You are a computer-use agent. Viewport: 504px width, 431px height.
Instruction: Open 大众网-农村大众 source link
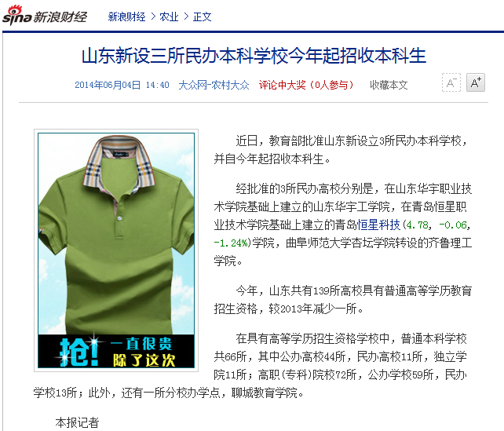click(214, 85)
